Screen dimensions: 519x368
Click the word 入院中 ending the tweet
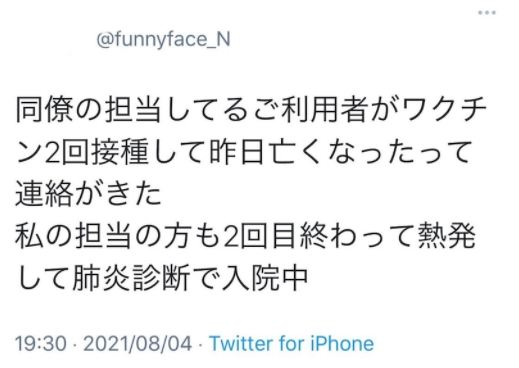click(x=265, y=278)
